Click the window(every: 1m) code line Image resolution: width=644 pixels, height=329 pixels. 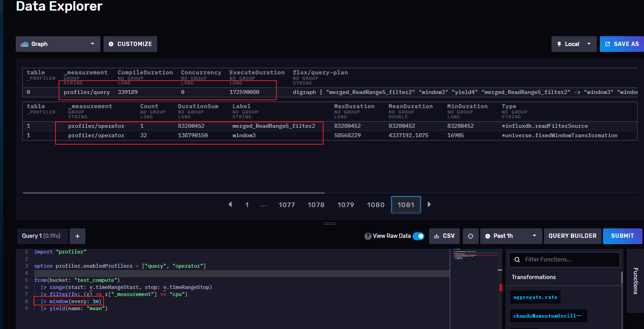click(72, 301)
